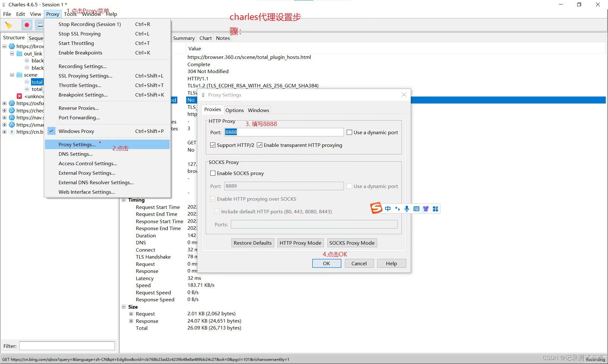Image resolution: width=608 pixels, height=364 pixels.
Task: Click OK in Proxy Settings dialog
Action: [326, 263]
